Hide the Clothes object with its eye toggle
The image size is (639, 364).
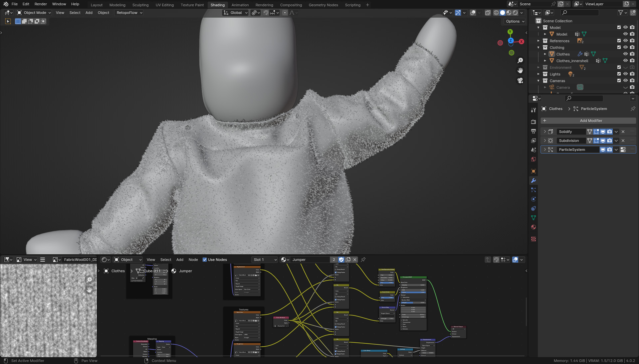tap(625, 54)
